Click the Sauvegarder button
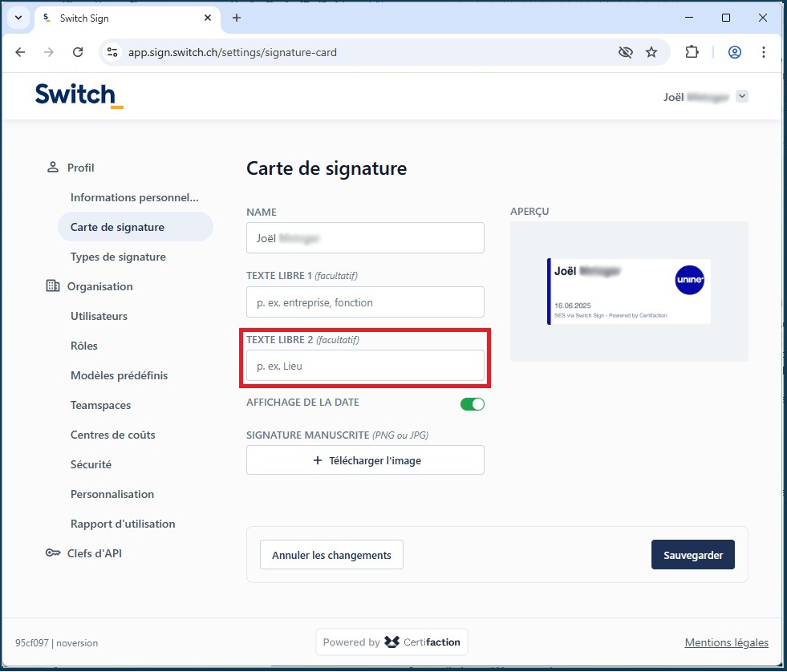The height and width of the screenshot is (672, 787). (692, 555)
